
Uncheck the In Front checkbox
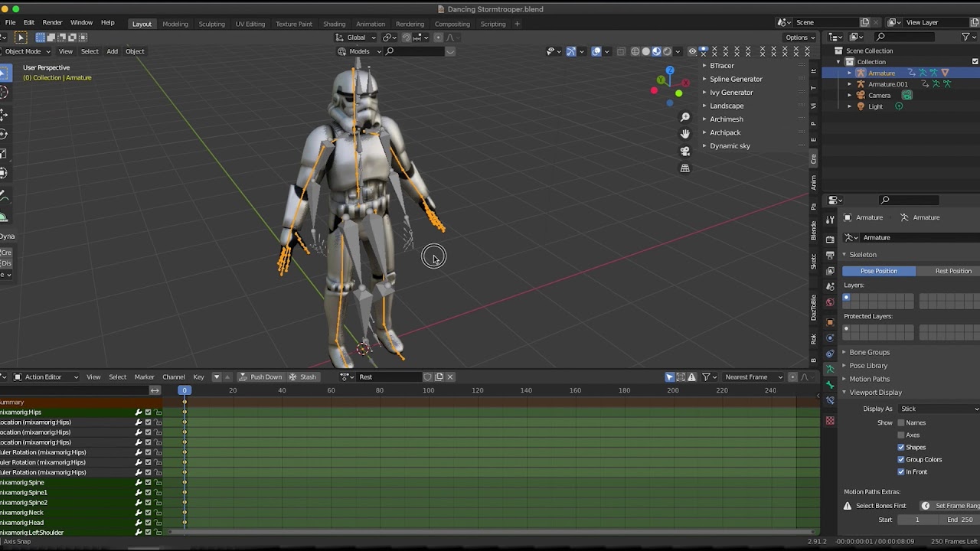coord(901,471)
